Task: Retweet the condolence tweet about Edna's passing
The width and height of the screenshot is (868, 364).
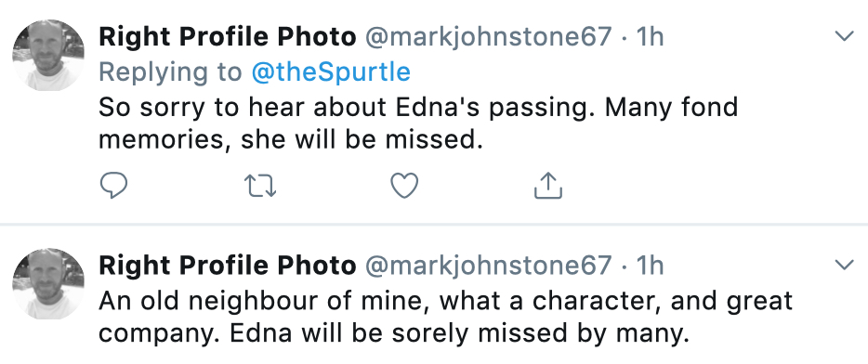Action: coord(260,186)
